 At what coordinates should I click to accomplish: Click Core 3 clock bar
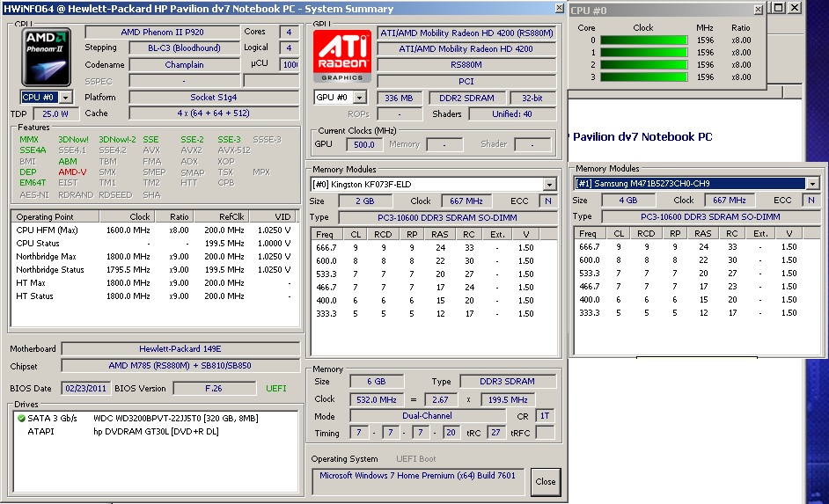click(644, 77)
